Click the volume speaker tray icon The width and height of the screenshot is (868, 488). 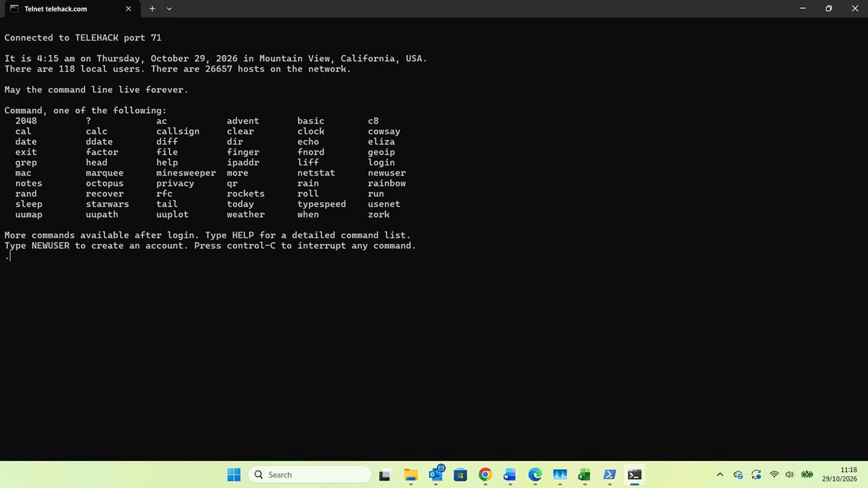pyautogui.click(x=789, y=475)
